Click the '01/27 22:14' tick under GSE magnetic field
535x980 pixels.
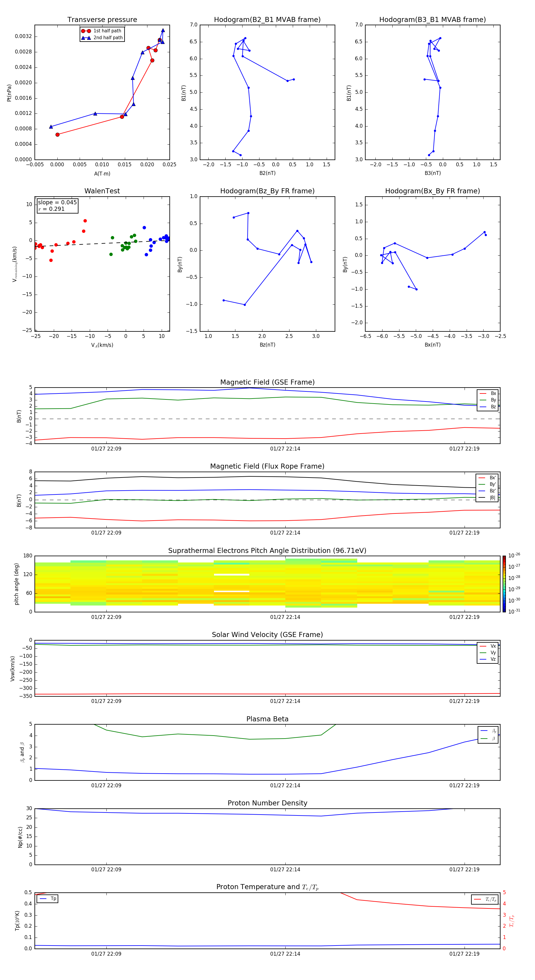(x=285, y=449)
